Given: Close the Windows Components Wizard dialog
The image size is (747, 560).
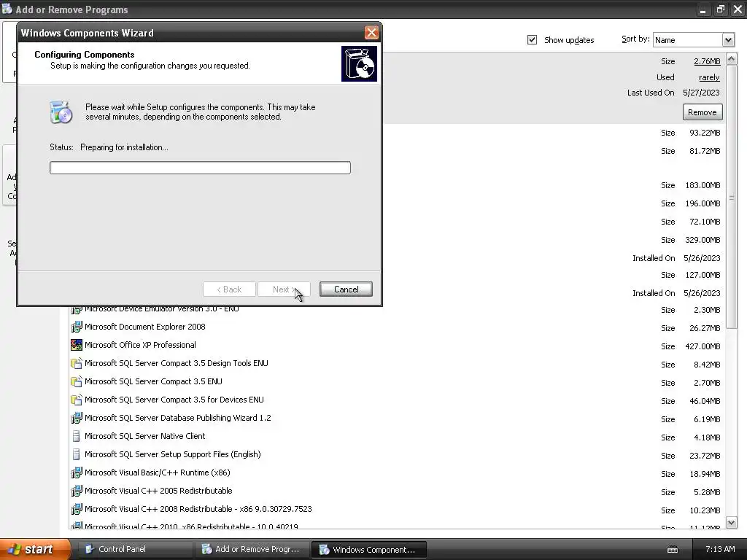Looking at the screenshot, I should pyautogui.click(x=371, y=32).
